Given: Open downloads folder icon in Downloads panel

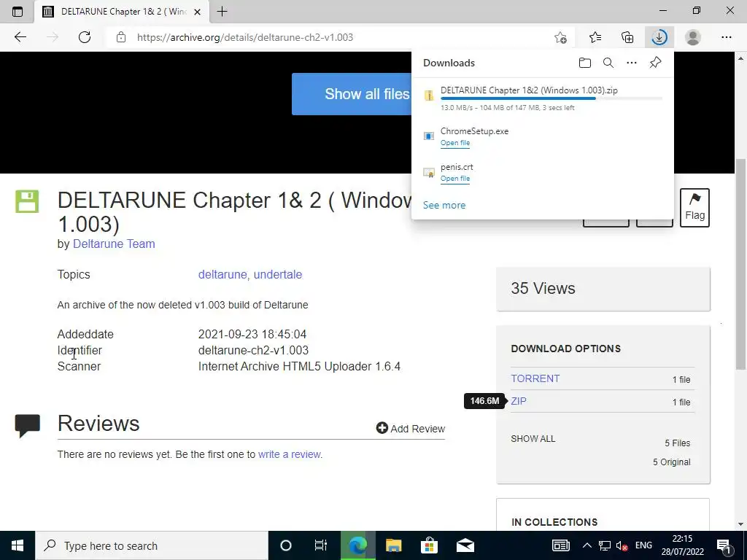Looking at the screenshot, I should (x=584, y=63).
